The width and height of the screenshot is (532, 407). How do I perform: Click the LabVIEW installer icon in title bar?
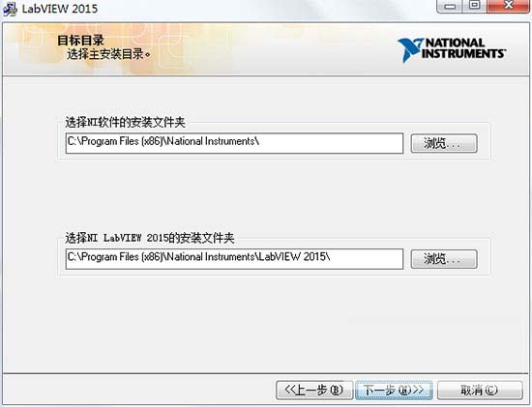click(x=10, y=9)
